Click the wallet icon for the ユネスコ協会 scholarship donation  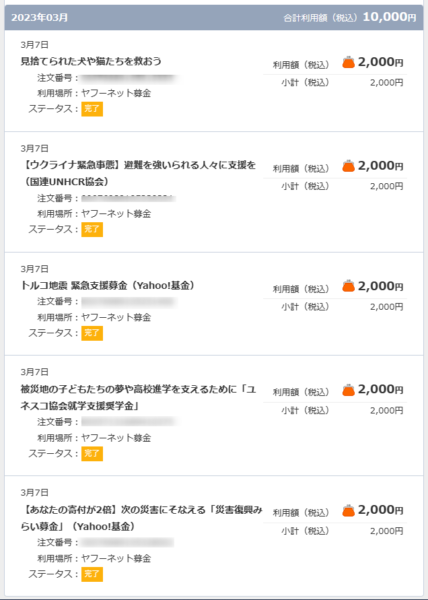click(x=348, y=390)
